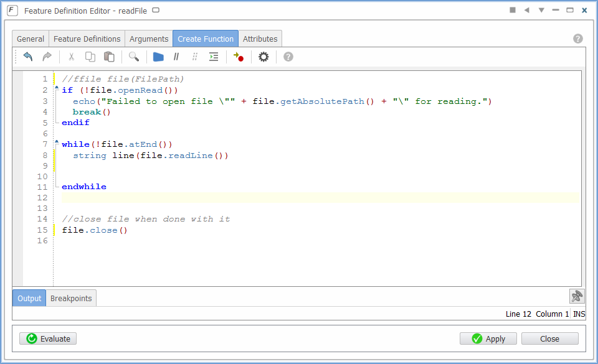Viewport: 598px width, 364px height.
Task: Click the '//close file when done with it' comment
Action: point(146,219)
